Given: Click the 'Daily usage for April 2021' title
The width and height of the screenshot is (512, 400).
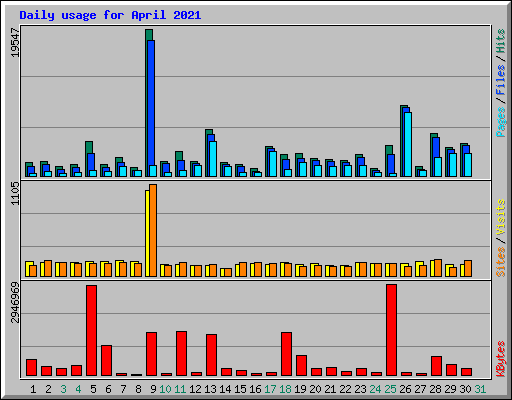Looking at the screenshot, I should [x=110, y=15].
